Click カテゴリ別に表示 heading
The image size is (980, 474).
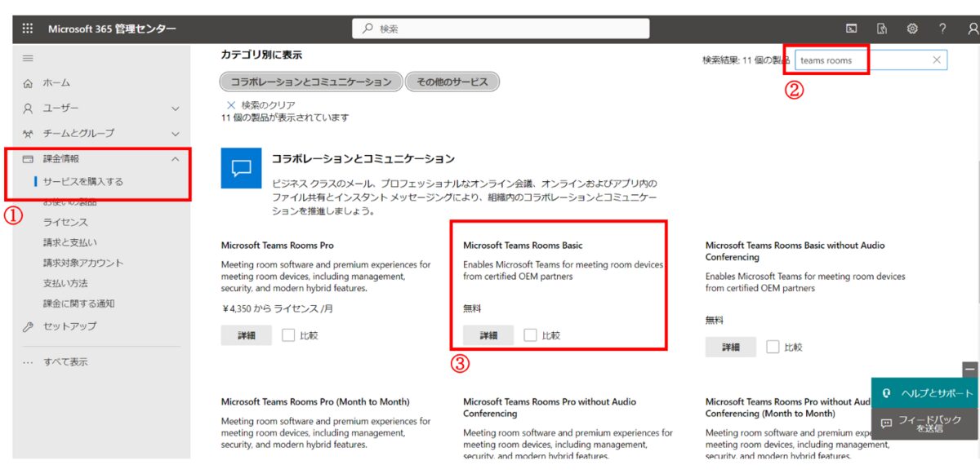[261, 55]
